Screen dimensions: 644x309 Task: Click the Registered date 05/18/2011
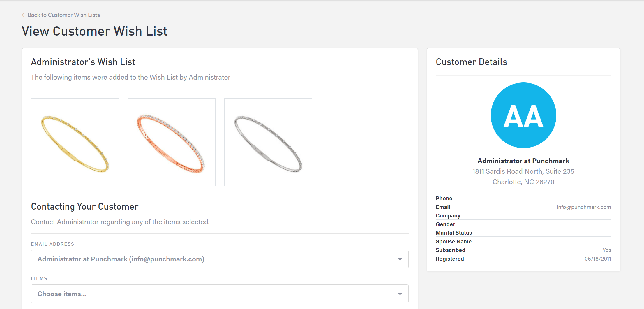coord(598,259)
